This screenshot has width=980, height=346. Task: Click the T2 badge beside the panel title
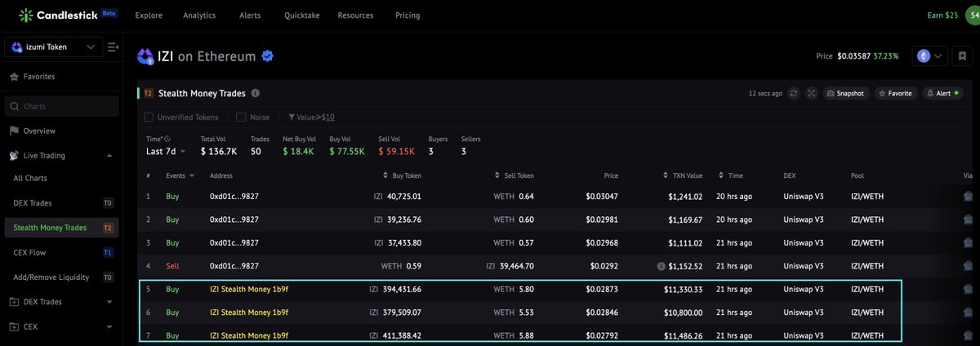tap(148, 93)
